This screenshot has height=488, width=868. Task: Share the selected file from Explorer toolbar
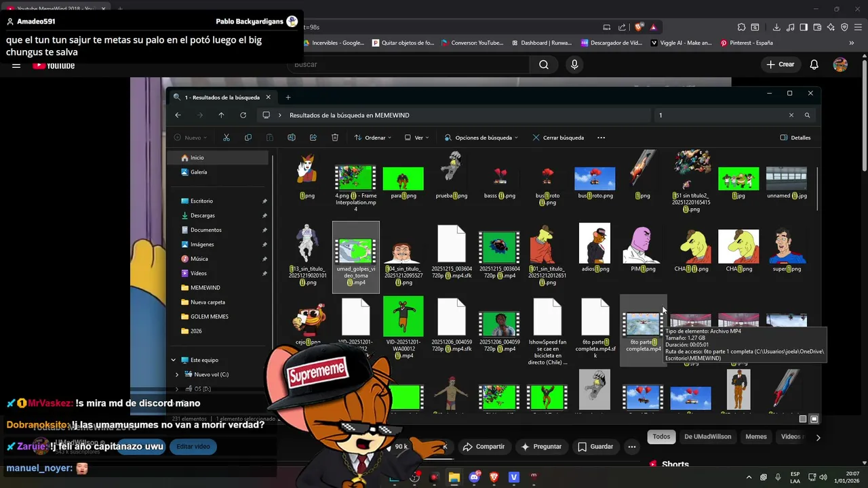point(313,138)
